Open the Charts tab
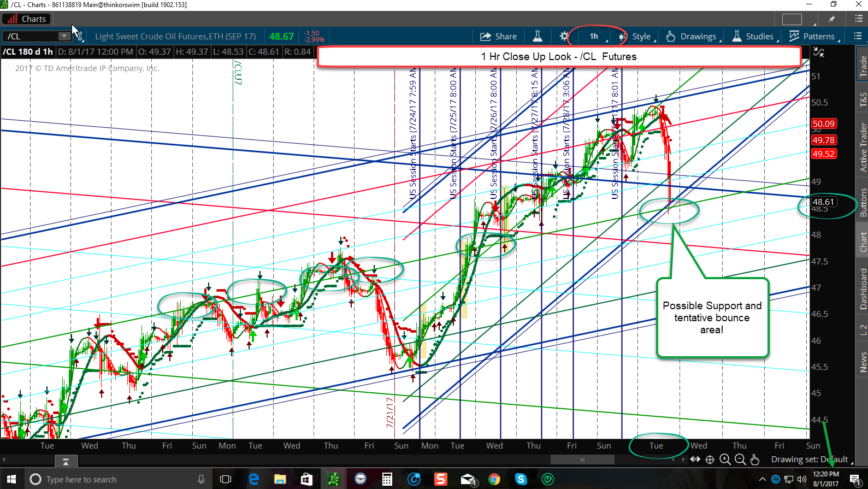Screen dimensions: 868x489 coord(27,19)
